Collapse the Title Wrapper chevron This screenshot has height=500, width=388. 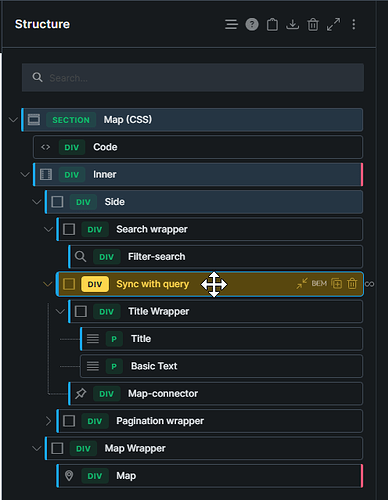click(60, 312)
